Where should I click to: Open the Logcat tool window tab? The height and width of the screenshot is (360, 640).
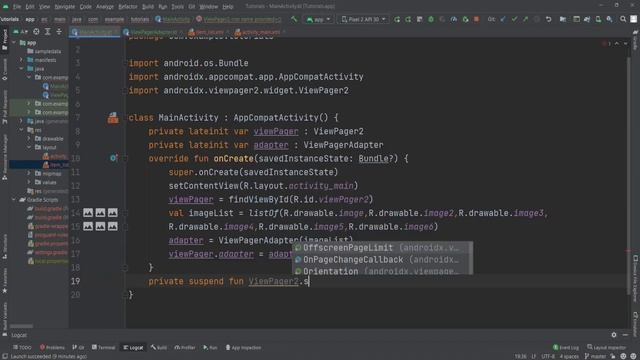pyautogui.click(x=133, y=348)
